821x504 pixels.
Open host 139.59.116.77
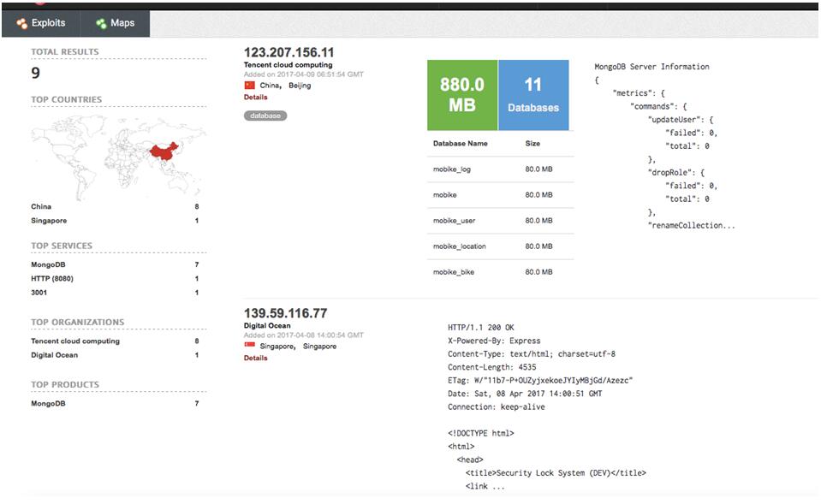285,313
